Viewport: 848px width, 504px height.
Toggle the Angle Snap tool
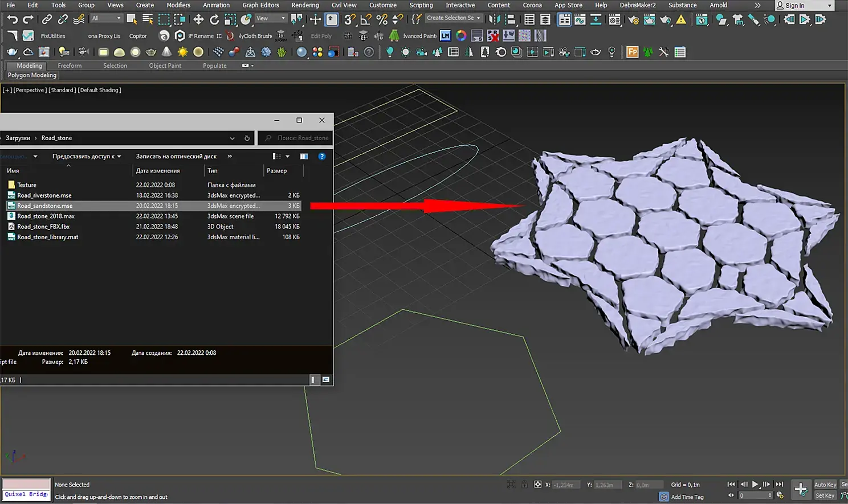pos(366,20)
